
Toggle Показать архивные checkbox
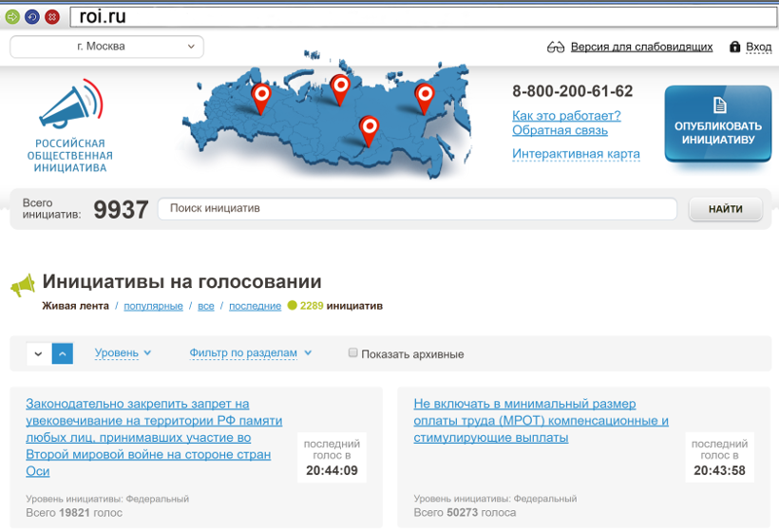pos(352,352)
